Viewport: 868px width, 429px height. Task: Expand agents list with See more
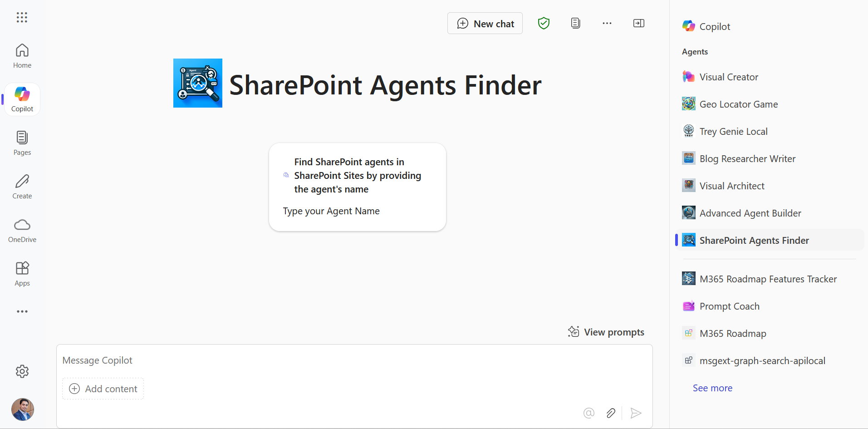pyautogui.click(x=712, y=388)
